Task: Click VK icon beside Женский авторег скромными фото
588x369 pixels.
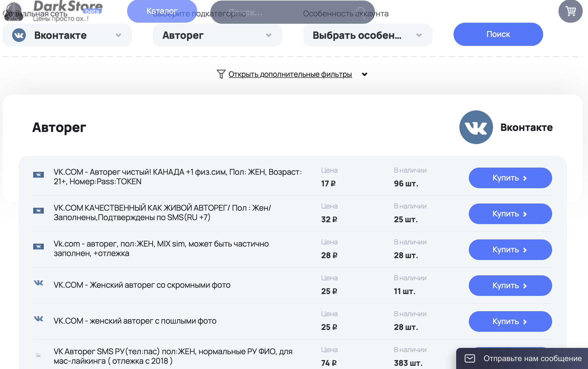Action: (x=38, y=283)
